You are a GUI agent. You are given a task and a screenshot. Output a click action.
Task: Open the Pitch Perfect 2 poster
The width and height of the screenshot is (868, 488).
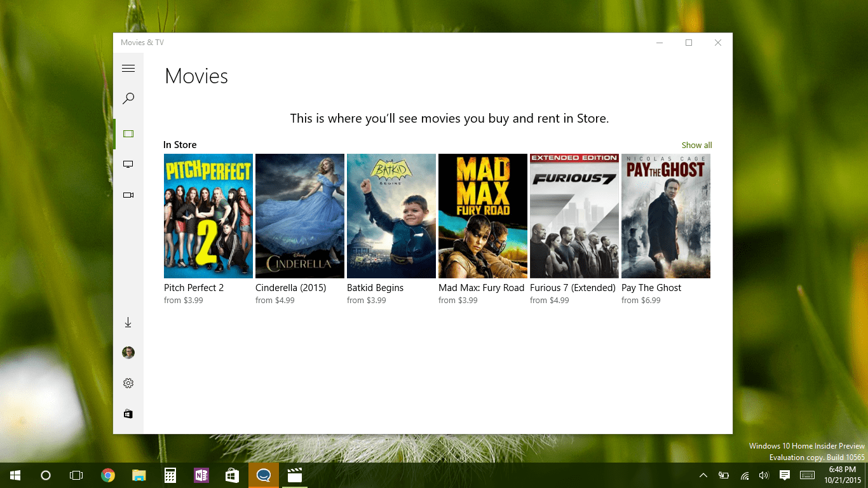pos(208,216)
